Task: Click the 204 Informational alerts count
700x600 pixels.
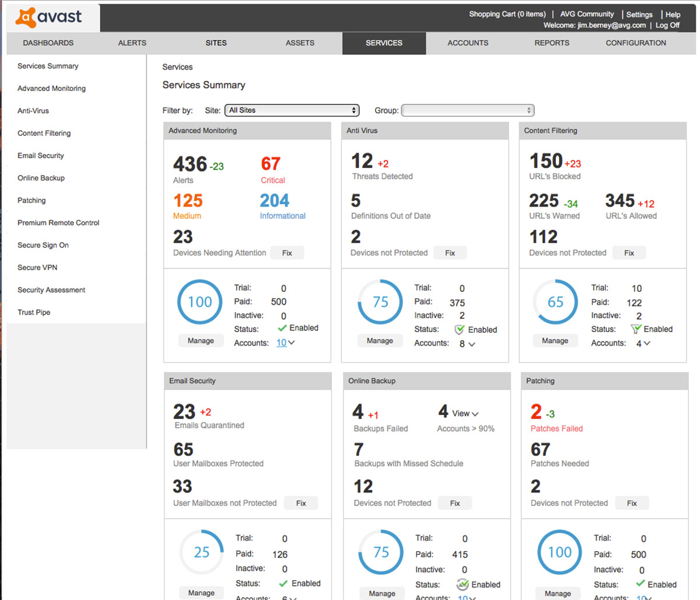Action: coord(274,201)
